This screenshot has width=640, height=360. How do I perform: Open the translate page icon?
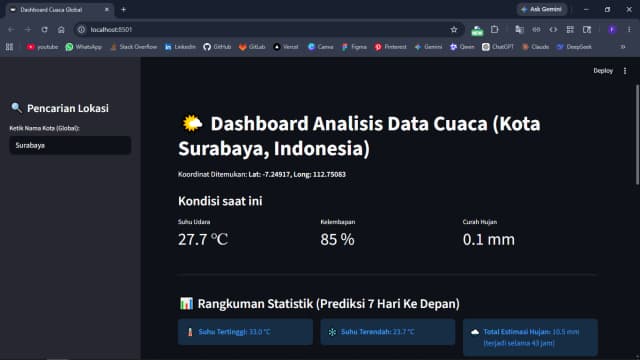pos(519,29)
